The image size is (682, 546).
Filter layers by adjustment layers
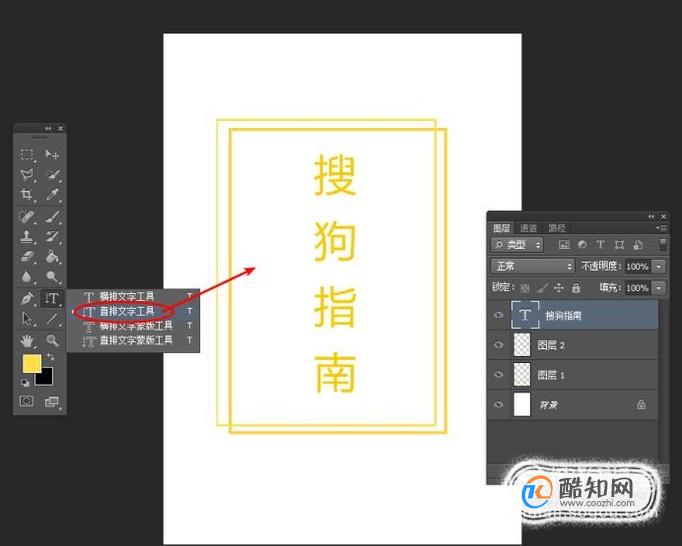click(x=582, y=245)
